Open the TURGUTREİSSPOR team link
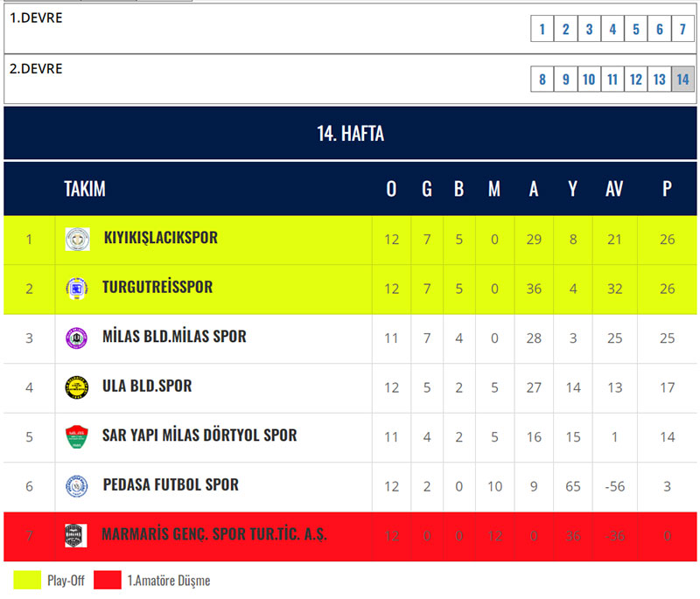 click(157, 287)
